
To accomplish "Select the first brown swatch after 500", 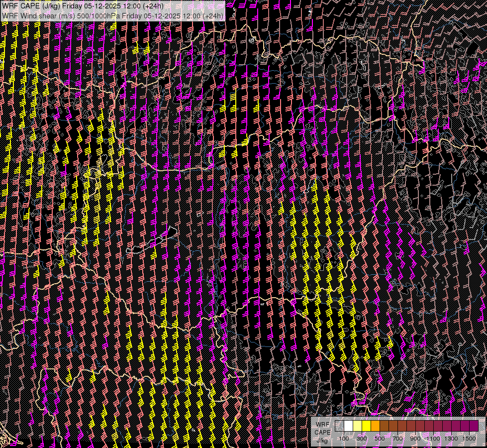I will tap(384, 426).
